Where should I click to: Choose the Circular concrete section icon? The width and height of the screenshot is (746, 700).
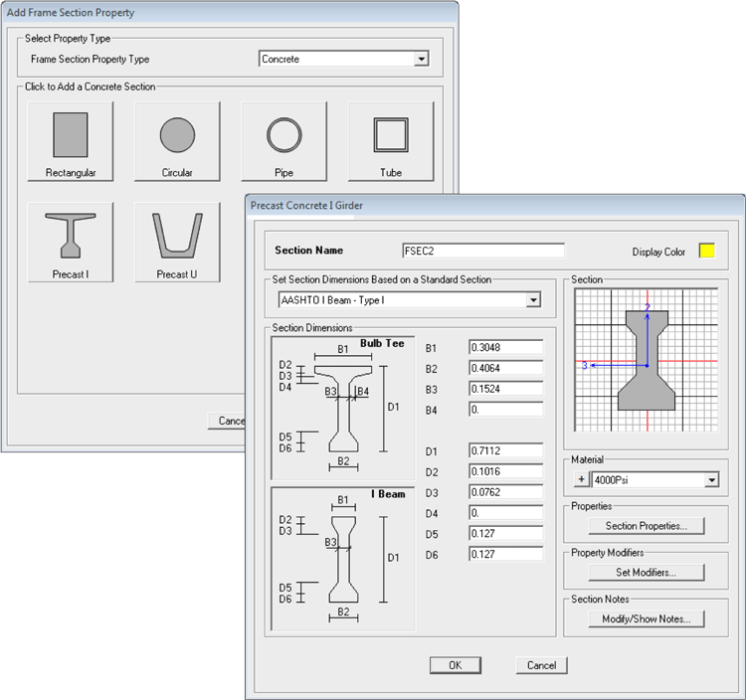177,140
